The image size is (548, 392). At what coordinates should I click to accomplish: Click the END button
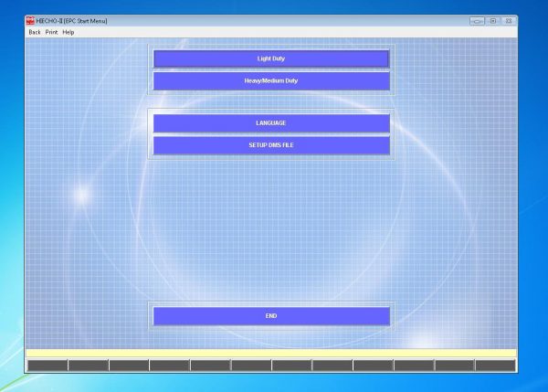tap(271, 316)
